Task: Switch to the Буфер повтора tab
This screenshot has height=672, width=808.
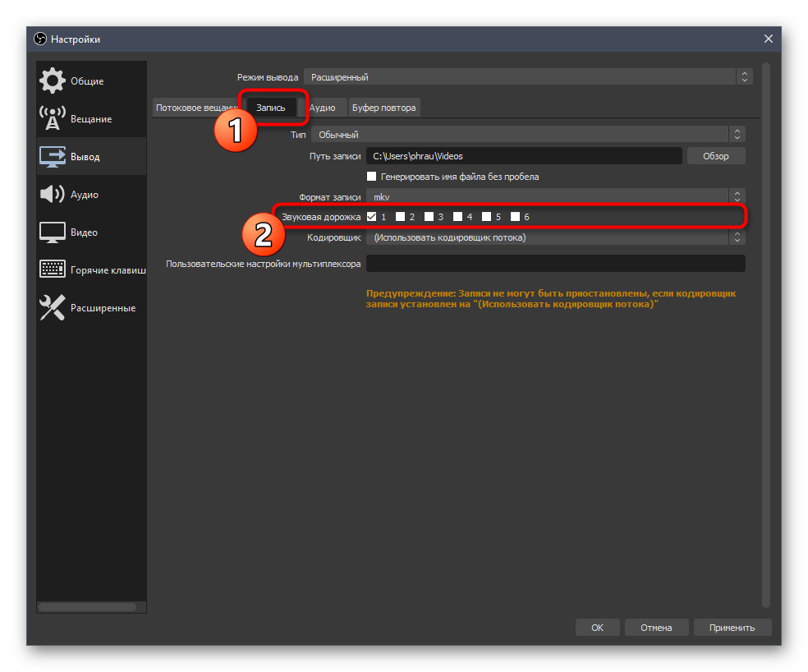Action: pyautogui.click(x=383, y=108)
